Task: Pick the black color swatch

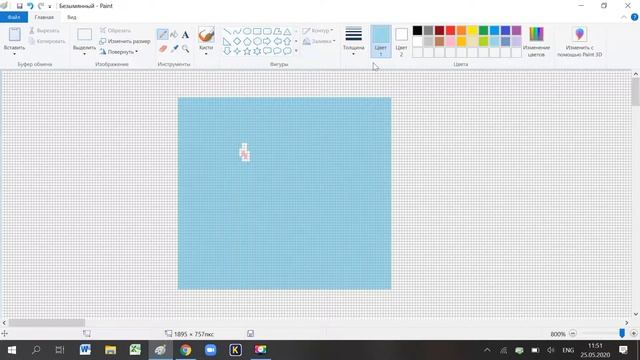Action: coord(417,31)
